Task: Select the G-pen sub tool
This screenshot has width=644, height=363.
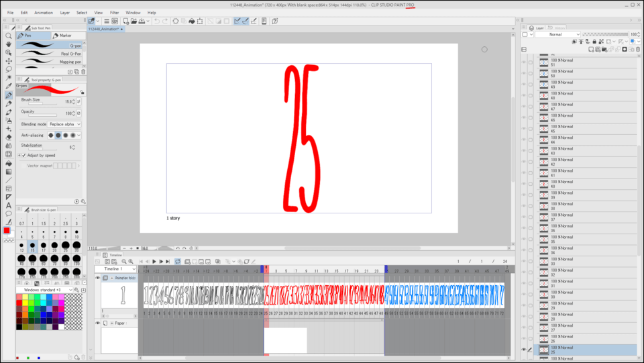Action: [49, 45]
